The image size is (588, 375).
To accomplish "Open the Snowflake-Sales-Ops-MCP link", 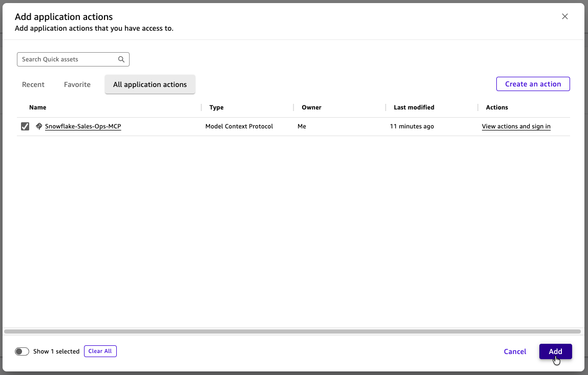I will [x=83, y=126].
